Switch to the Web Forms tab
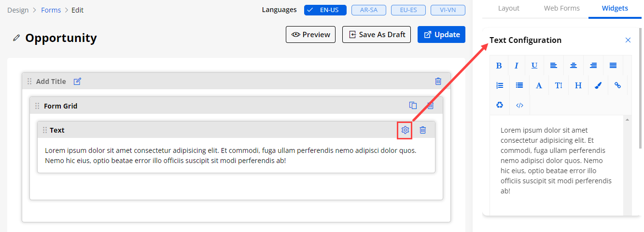The width and height of the screenshot is (644, 232). point(561,8)
